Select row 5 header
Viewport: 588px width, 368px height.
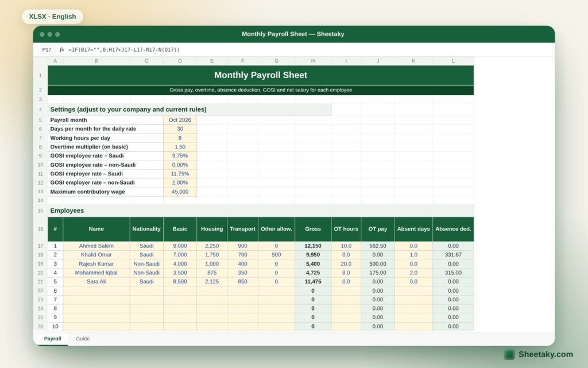click(x=41, y=120)
